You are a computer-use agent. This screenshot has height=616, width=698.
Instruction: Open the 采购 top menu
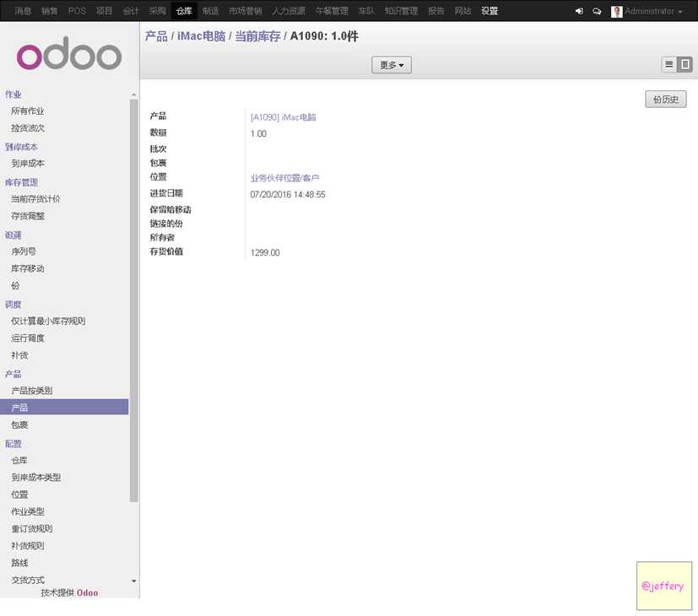pos(158,11)
